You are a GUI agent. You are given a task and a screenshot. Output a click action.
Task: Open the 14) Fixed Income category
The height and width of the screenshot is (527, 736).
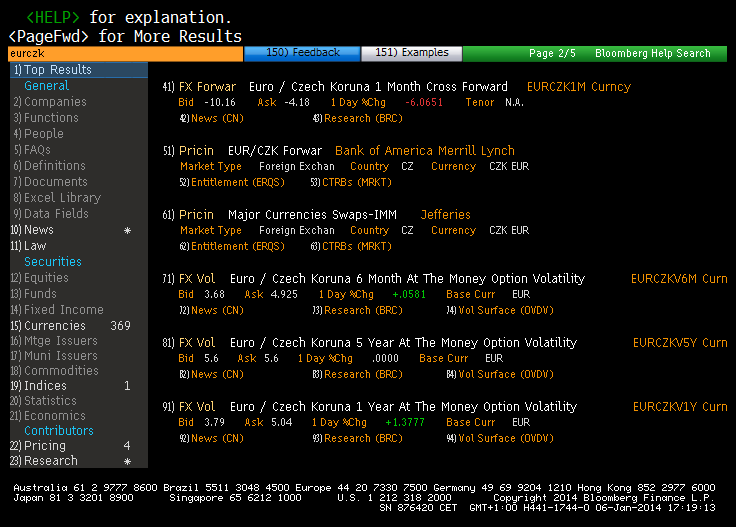(57, 310)
